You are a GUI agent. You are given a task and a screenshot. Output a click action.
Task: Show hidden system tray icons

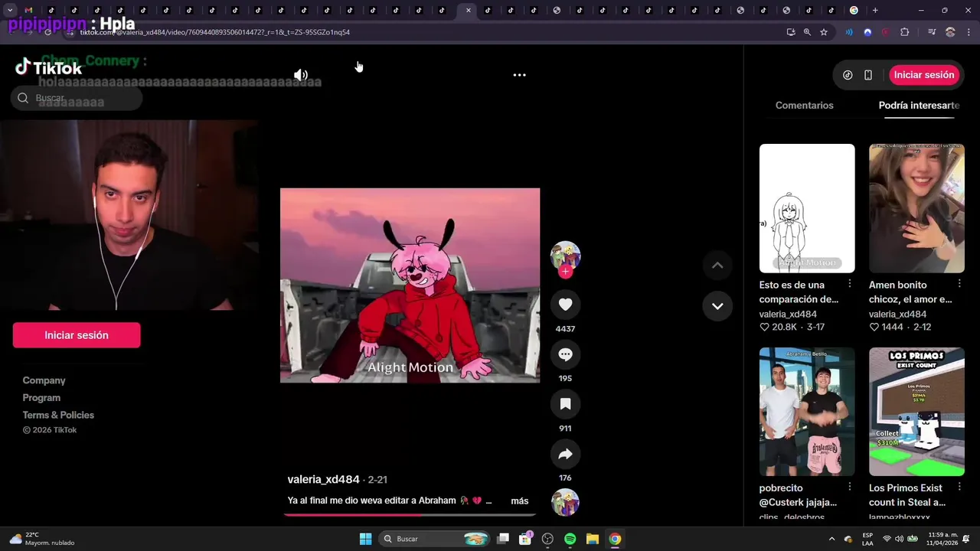832,539
